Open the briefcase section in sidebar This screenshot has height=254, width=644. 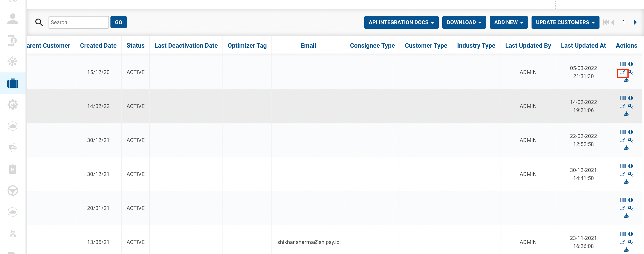click(x=13, y=83)
